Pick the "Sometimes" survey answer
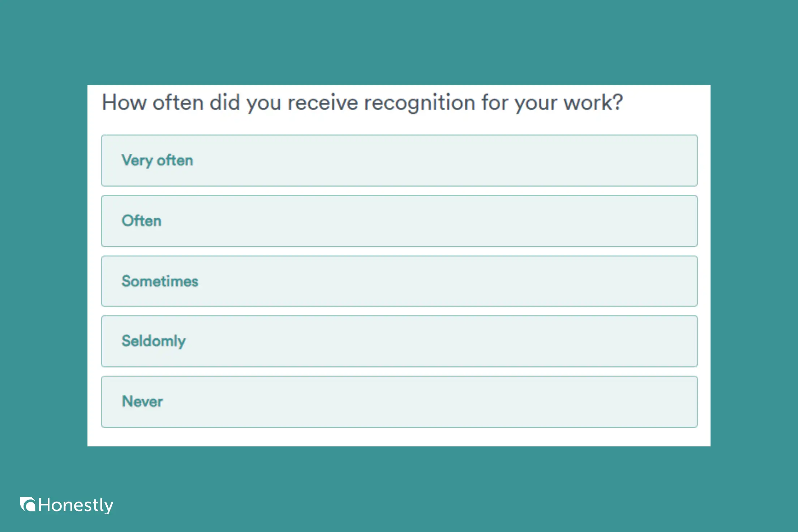 pyautogui.click(x=399, y=281)
